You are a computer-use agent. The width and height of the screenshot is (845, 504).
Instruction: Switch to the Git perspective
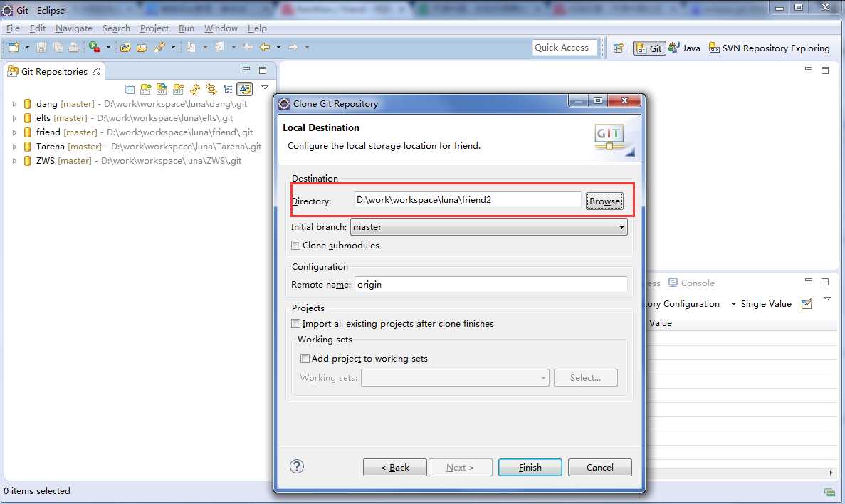pos(649,48)
